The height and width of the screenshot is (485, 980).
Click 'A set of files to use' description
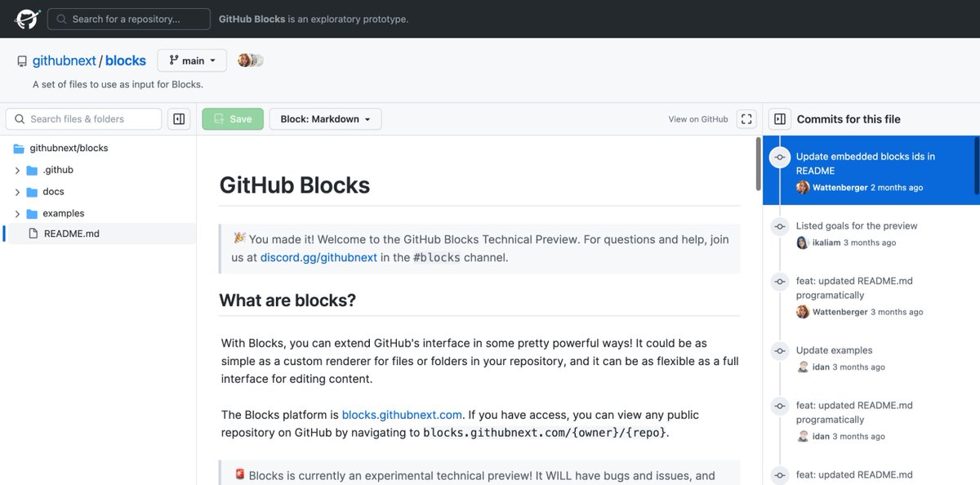(x=118, y=84)
